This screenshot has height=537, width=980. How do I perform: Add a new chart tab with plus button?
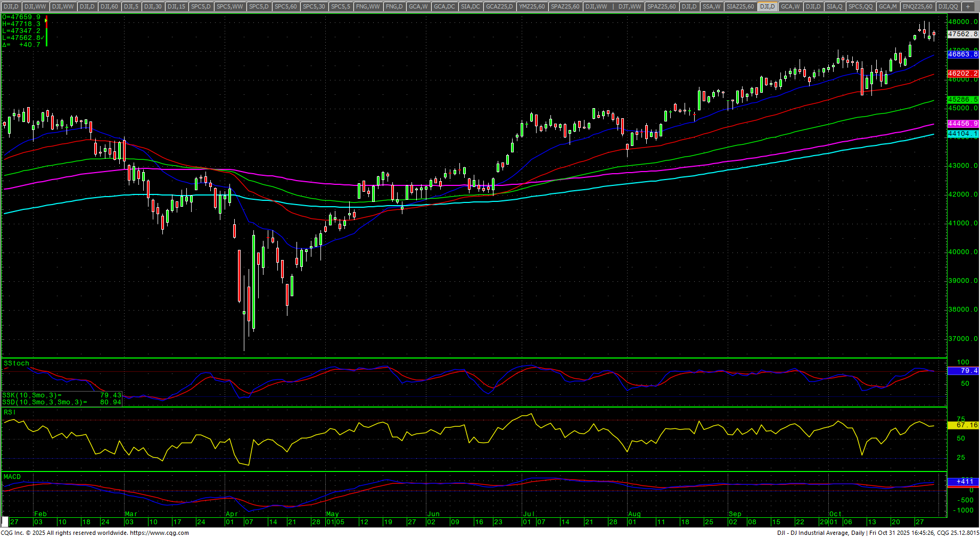tap(968, 6)
